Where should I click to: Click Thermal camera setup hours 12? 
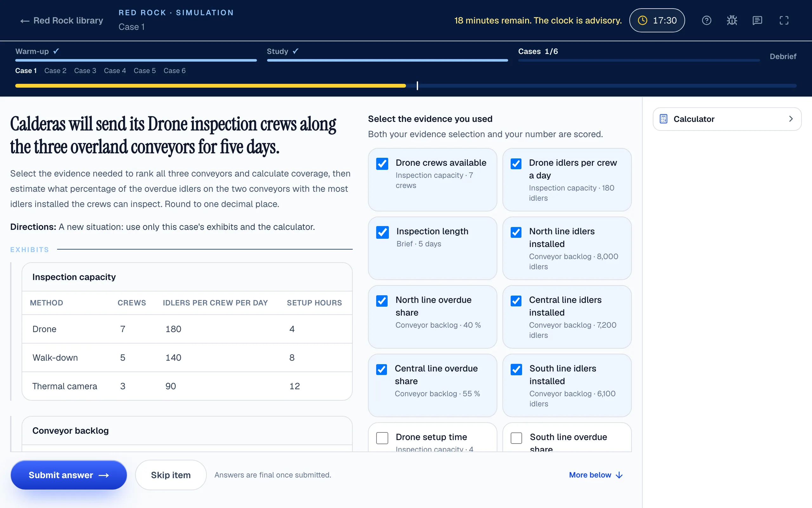pos(294,386)
